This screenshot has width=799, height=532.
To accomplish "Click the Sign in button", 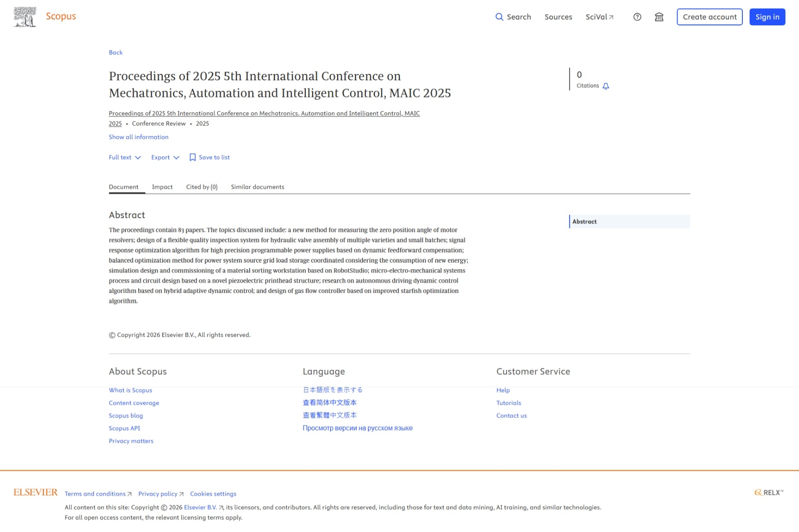I will (767, 17).
